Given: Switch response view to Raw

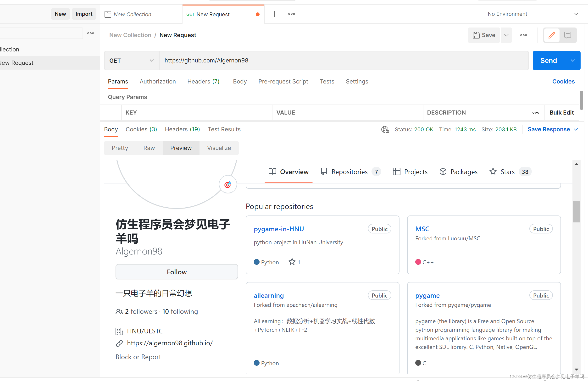Looking at the screenshot, I should [x=149, y=148].
